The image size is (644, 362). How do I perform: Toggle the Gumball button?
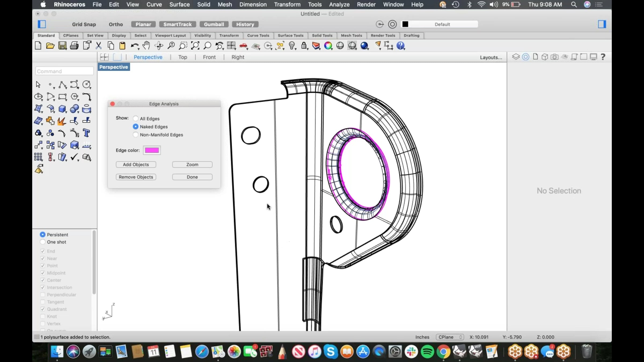[x=214, y=24]
